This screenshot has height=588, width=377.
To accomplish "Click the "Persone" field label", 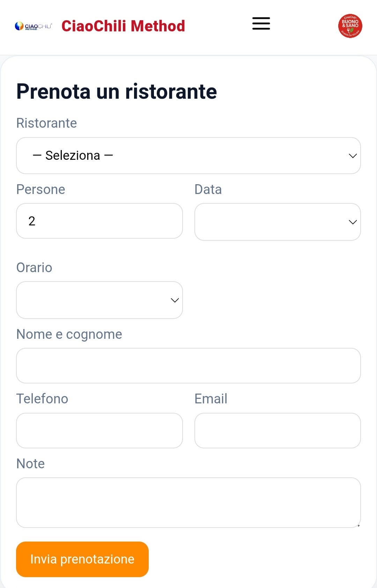I will (41, 189).
